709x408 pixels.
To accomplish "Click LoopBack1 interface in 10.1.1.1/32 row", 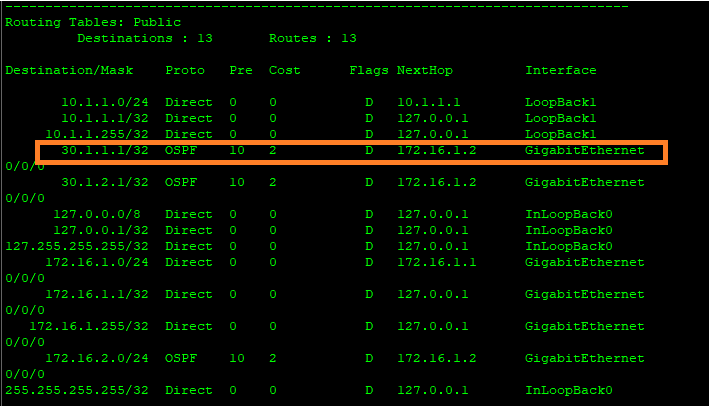I will [x=561, y=119].
